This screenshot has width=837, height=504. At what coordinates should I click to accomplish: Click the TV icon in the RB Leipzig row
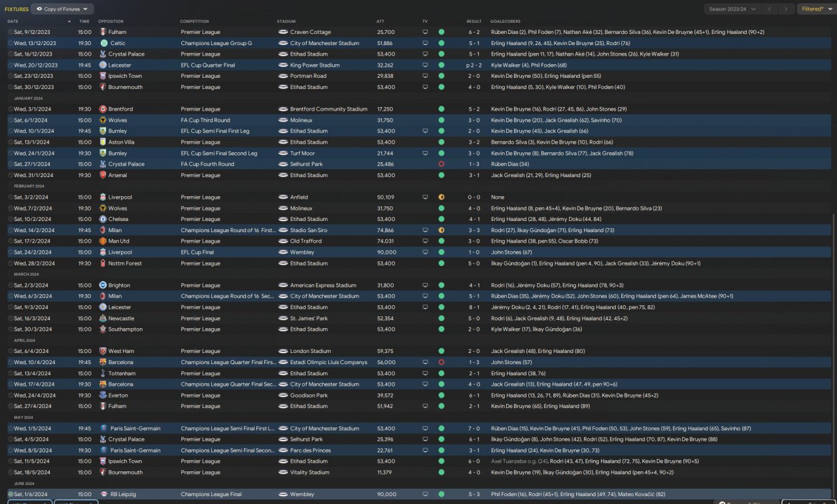click(425, 494)
